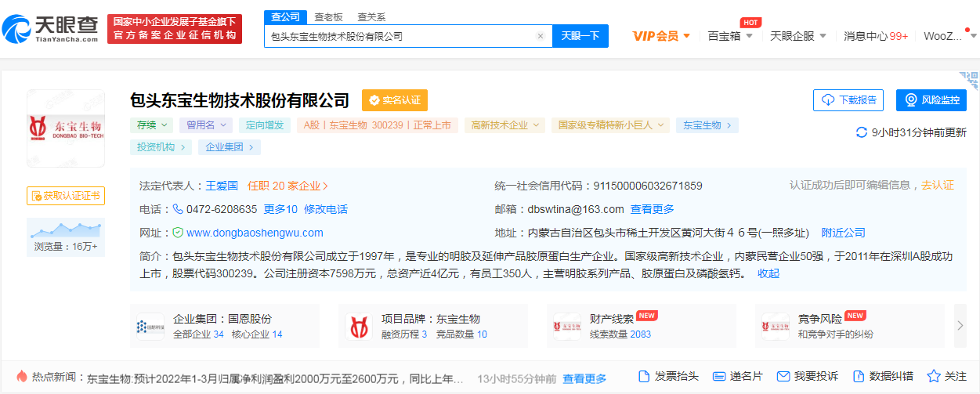Open 任职 20 家企业 link
980x394 pixels.
[x=287, y=186]
